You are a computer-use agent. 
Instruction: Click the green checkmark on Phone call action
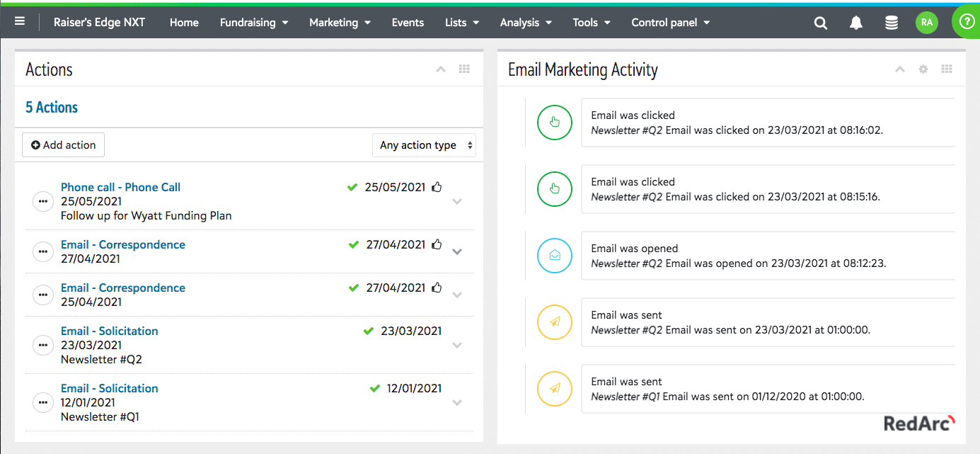coord(352,187)
